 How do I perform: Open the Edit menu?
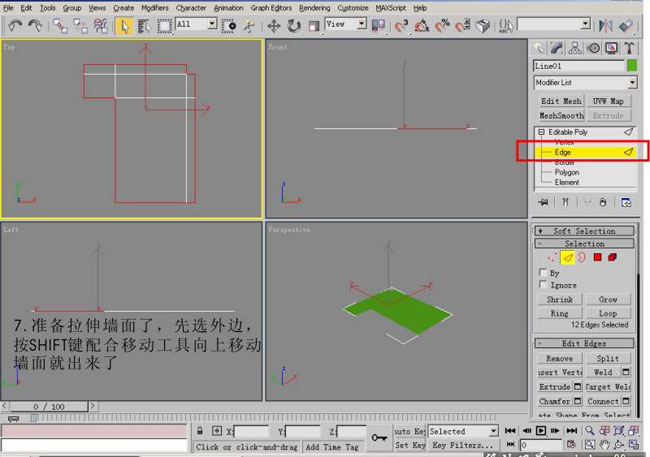[26, 8]
